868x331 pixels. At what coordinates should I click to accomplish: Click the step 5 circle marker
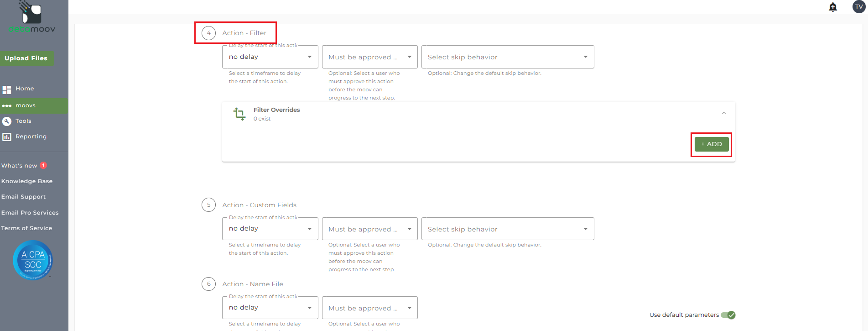(x=209, y=205)
